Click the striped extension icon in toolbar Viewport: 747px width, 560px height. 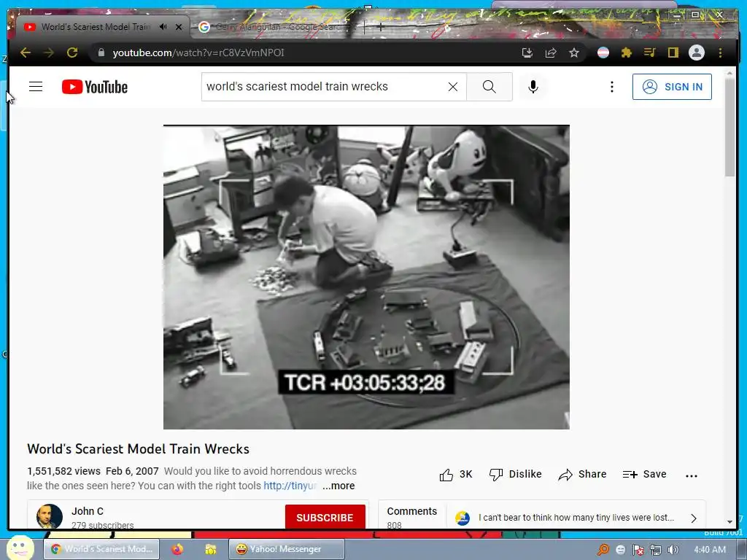click(x=603, y=52)
